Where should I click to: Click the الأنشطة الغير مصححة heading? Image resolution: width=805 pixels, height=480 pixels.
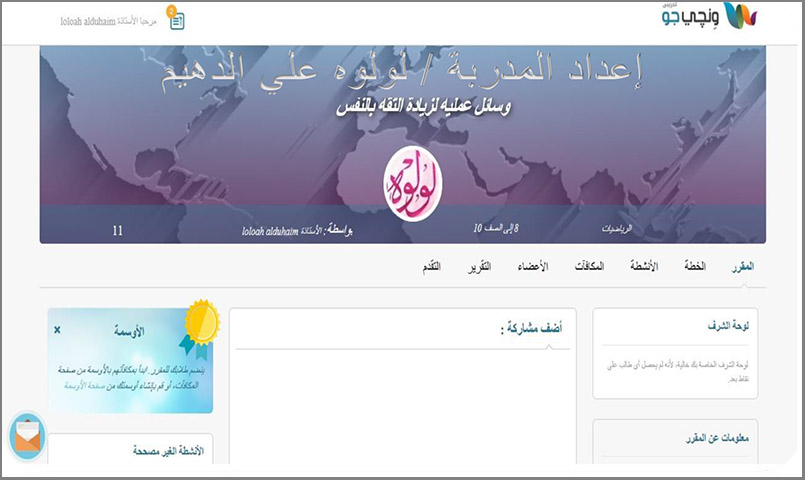click(168, 451)
